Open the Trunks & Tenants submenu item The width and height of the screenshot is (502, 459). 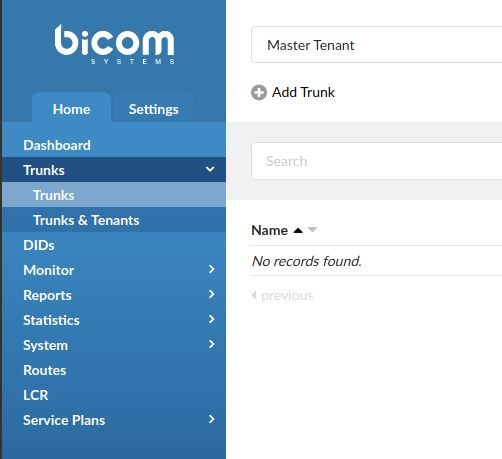pos(114,220)
